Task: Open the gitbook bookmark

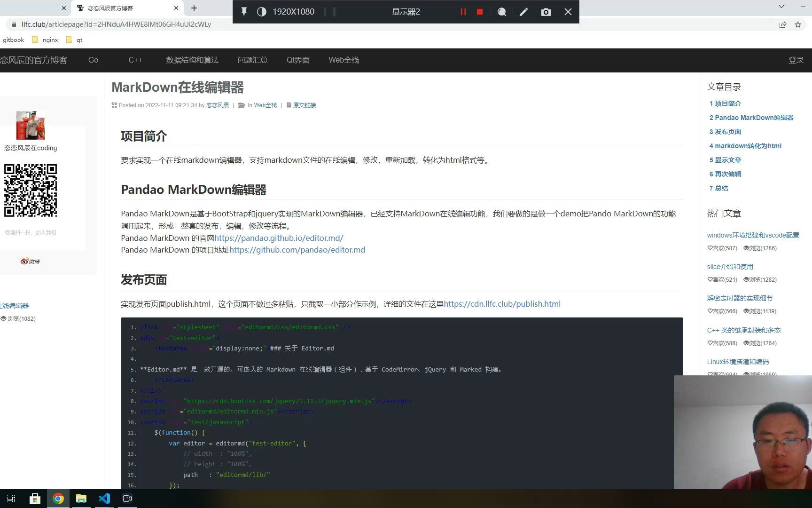Action: 13,40
